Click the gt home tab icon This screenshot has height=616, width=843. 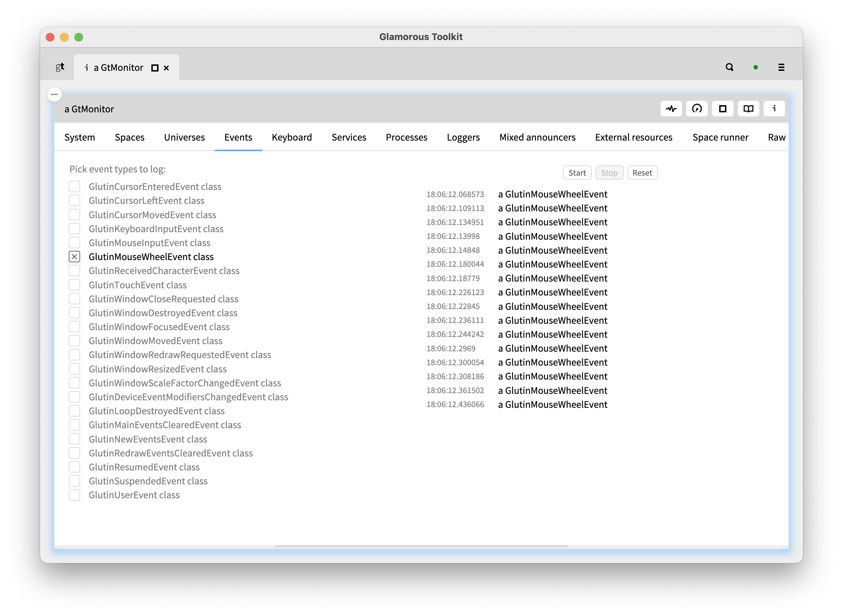click(60, 67)
